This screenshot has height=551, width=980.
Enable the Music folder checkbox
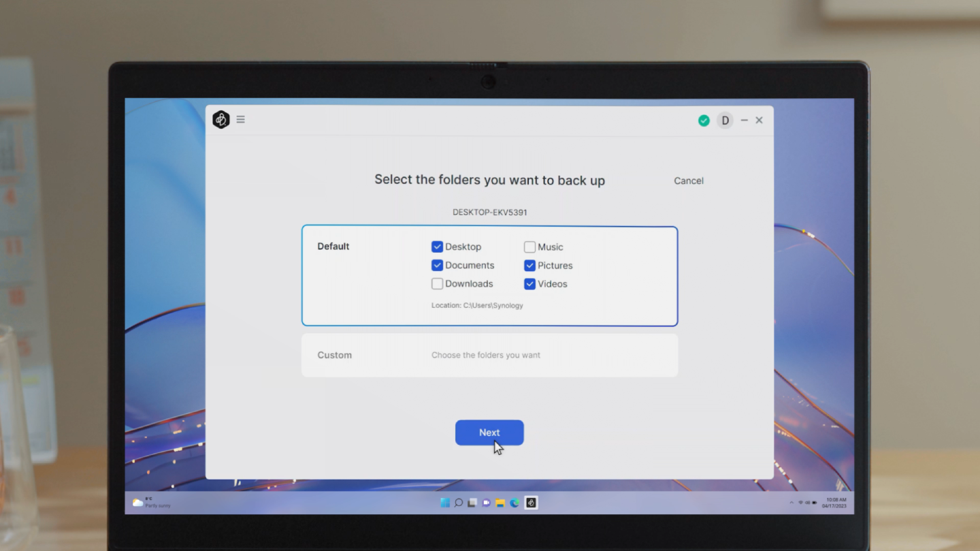pyautogui.click(x=529, y=247)
